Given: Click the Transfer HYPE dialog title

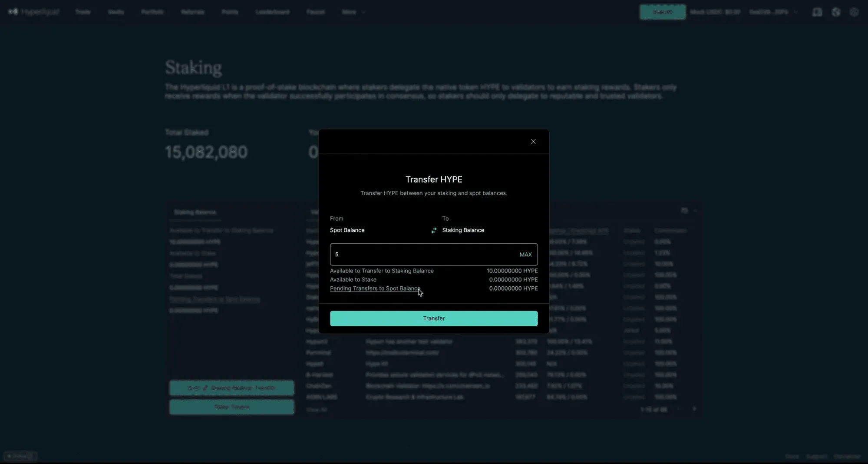Looking at the screenshot, I should (434, 179).
